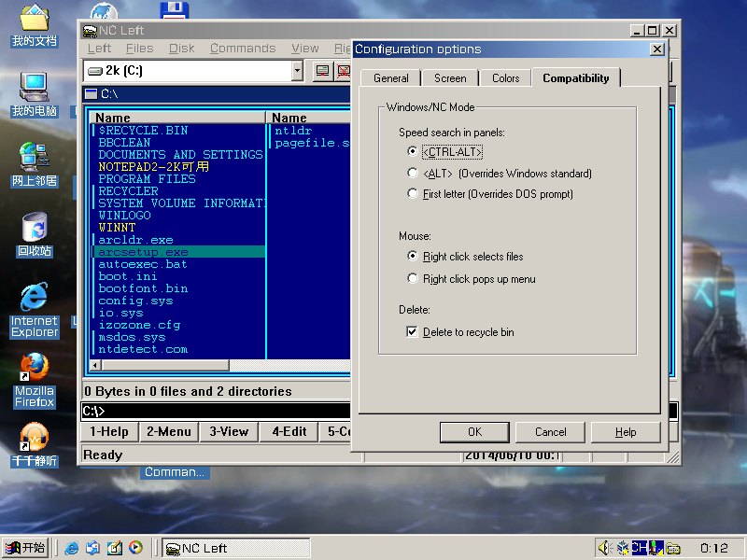Open the Mozilla Firefox desktop shortcut
The image size is (747, 560).
(x=34, y=368)
